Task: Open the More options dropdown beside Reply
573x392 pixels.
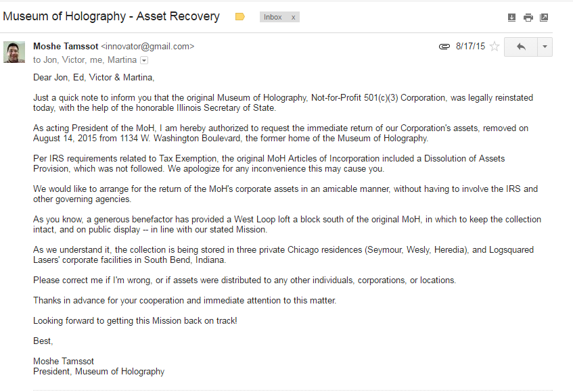Action: point(545,47)
